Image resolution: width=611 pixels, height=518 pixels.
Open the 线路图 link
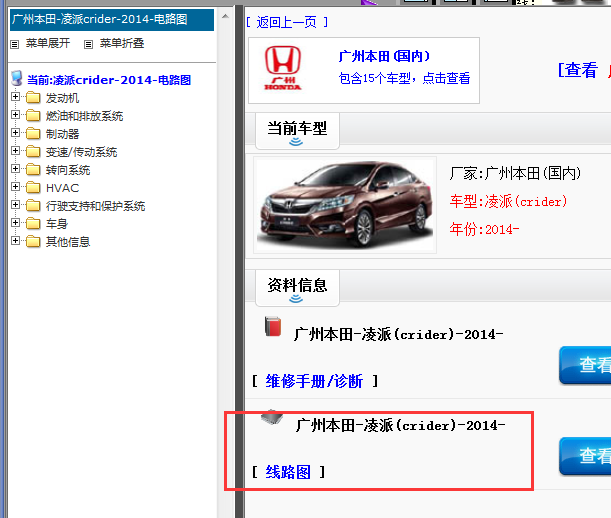288,472
